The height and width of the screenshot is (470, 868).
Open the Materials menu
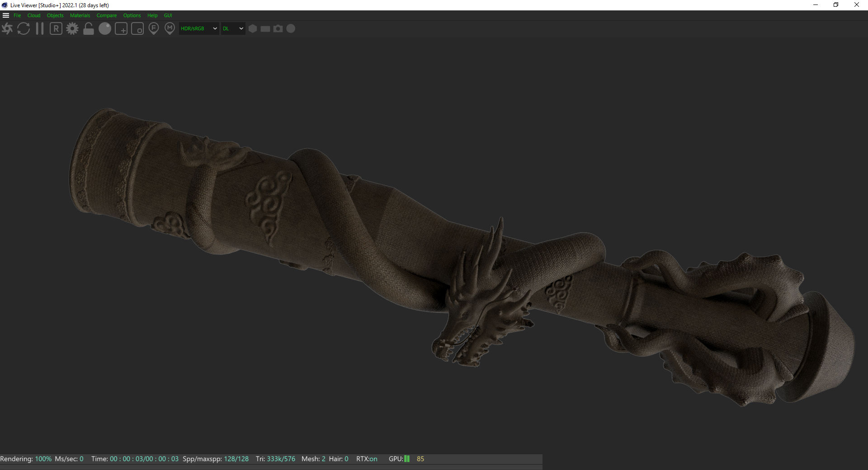80,15
